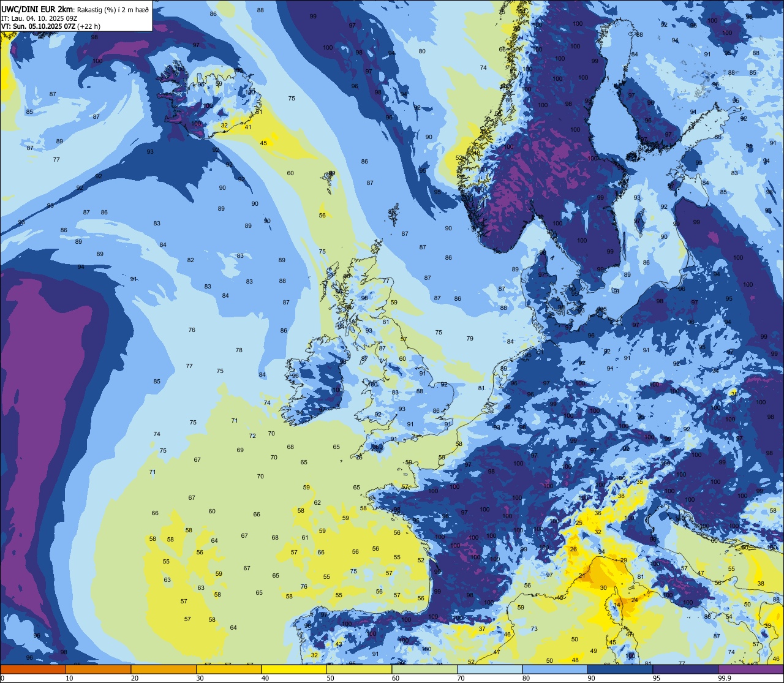Click the humidity value 21 on the map
This screenshot has width=784, height=683.
pos(582,576)
